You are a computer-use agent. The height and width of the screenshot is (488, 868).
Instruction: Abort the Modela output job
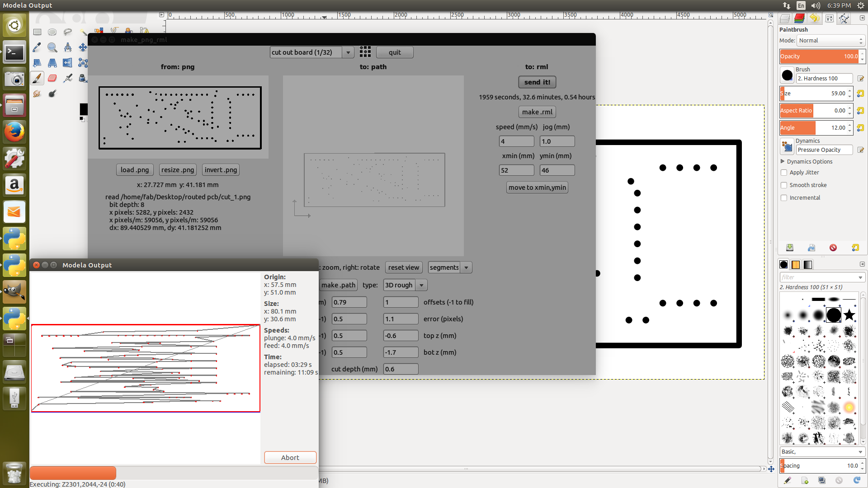coord(290,457)
